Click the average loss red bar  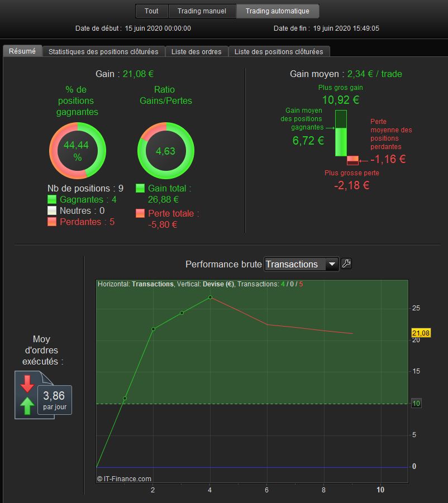pos(352,160)
